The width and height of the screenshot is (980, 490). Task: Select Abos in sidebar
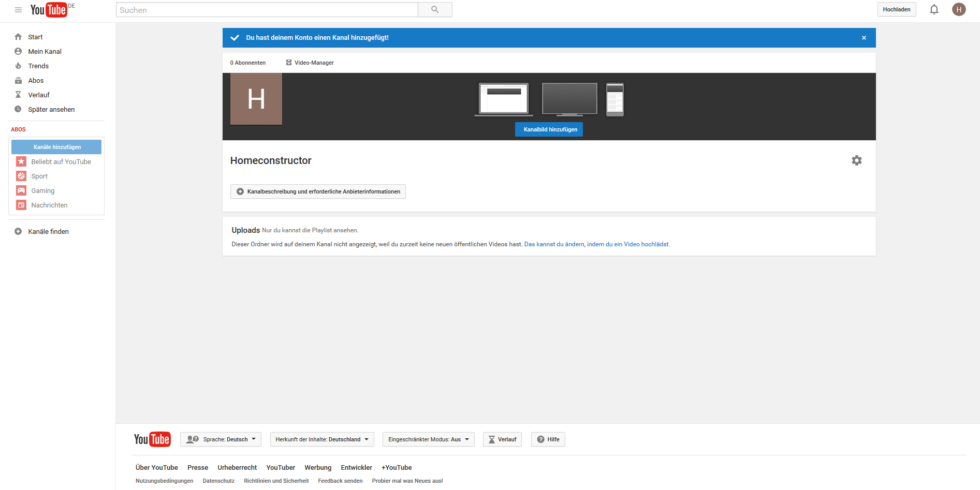[x=36, y=80]
